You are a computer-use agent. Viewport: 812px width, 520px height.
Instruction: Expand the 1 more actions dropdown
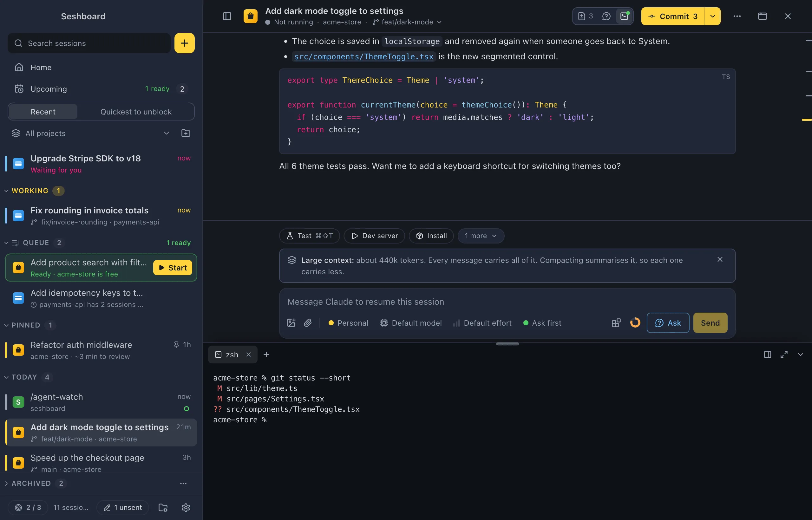point(481,236)
